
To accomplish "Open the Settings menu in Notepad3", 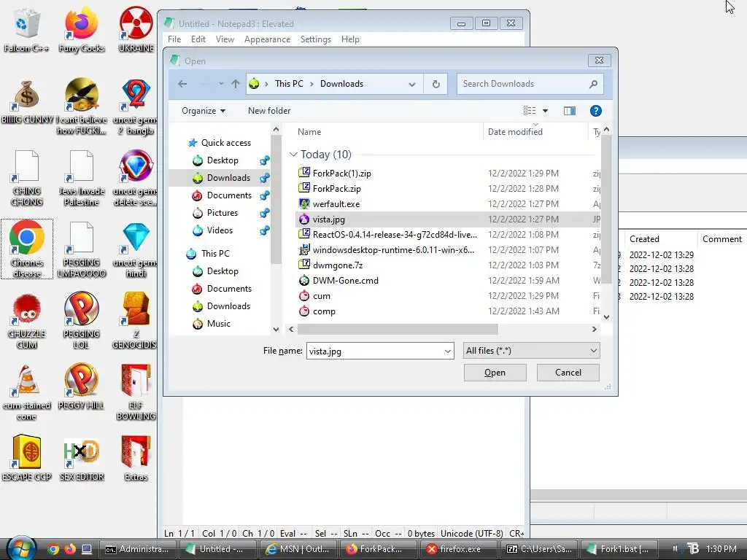I will (x=315, y=39).
